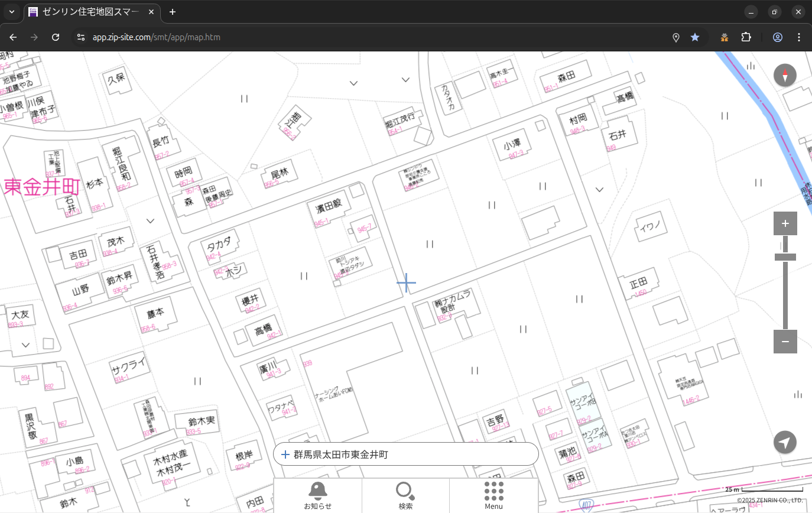Click the 群馬県太田市東金井町 address box
This screenshot has width=812, height=513.
pos(405,454)
